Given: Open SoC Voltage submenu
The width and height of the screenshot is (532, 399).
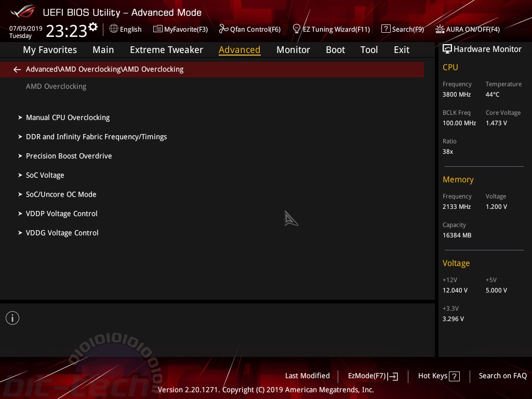Looking at the screenshot, I should click(45, 175).
